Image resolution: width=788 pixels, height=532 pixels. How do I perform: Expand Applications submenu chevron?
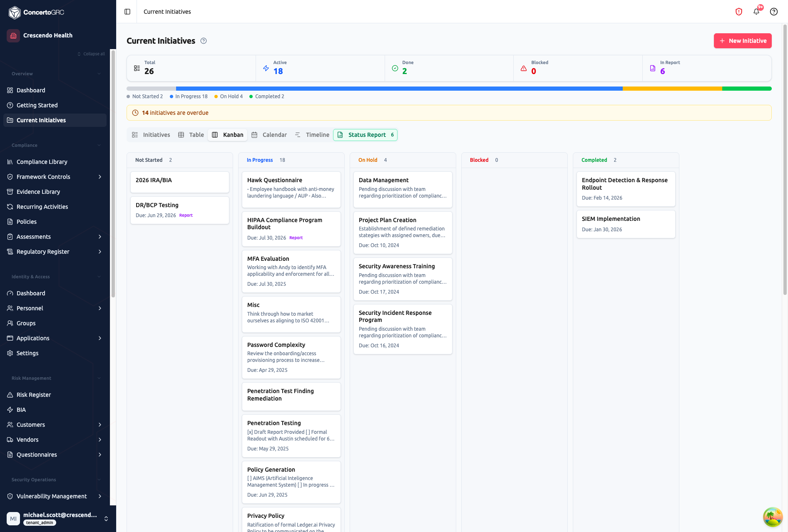pyautogui.click(x=100, y=338)
